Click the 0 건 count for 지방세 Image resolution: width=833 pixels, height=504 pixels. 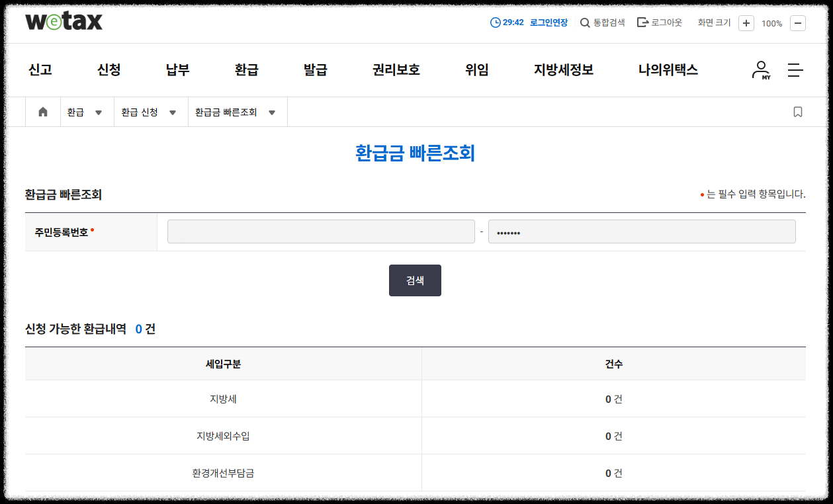click(x=614, y=399)
